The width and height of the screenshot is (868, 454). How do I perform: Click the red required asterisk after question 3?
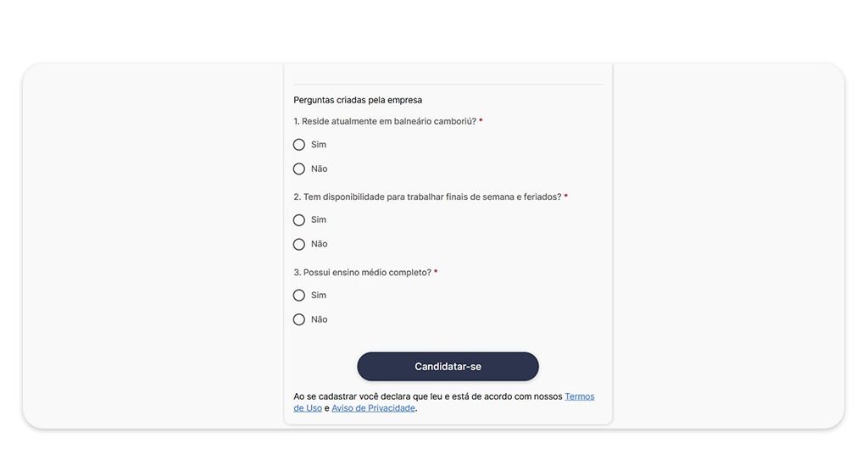(x=436, y=273)
